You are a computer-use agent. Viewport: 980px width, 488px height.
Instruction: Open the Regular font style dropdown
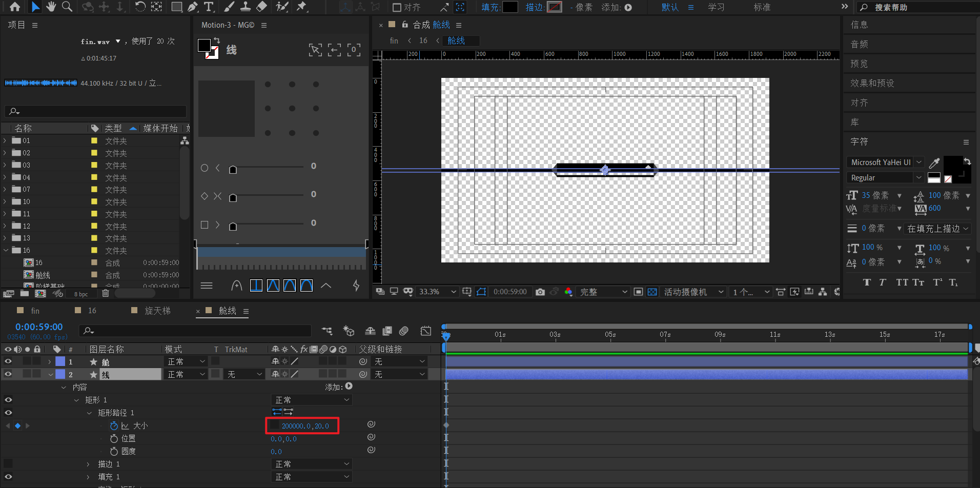[885, 177]
